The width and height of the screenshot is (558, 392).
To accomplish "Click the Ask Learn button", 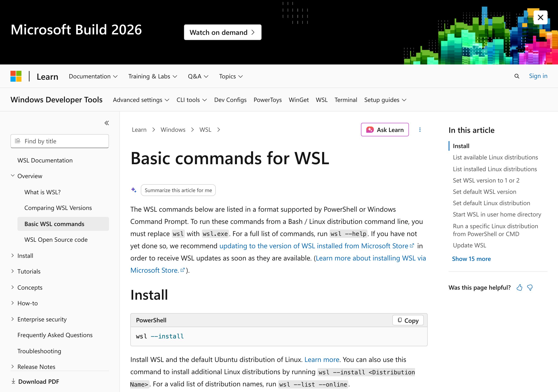I will [385, 130].
